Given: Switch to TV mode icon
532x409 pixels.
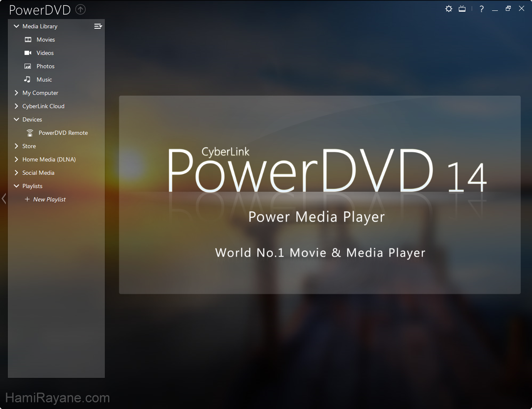Looking at the screenshot, I should point(462,9).
